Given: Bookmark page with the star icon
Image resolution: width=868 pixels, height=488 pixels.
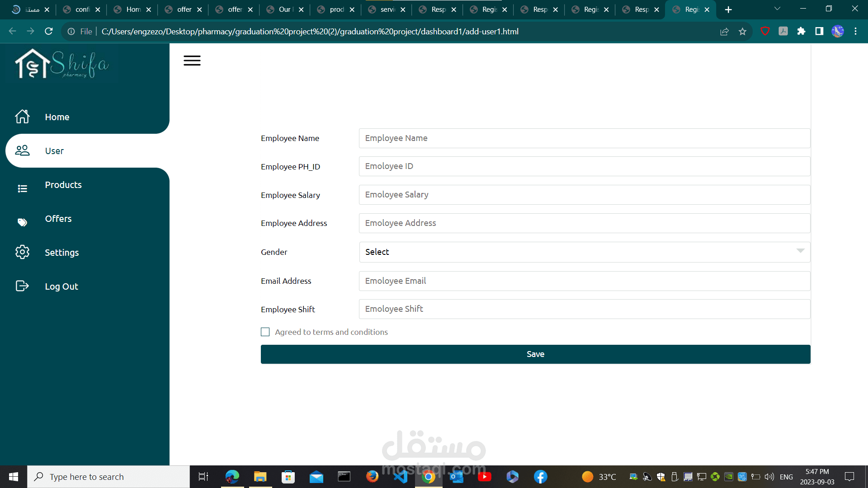Looking at the screenshot, I should click(742, 31).
